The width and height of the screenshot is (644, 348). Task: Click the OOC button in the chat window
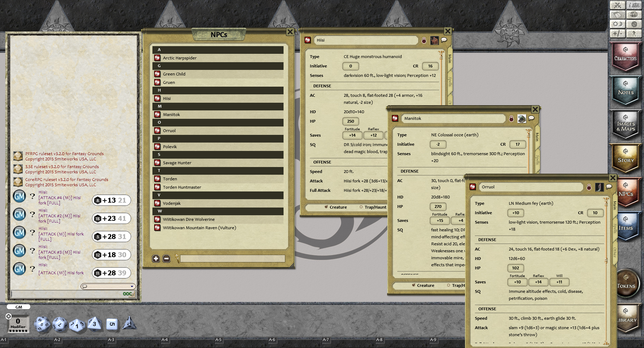click(x=127, y=294)
